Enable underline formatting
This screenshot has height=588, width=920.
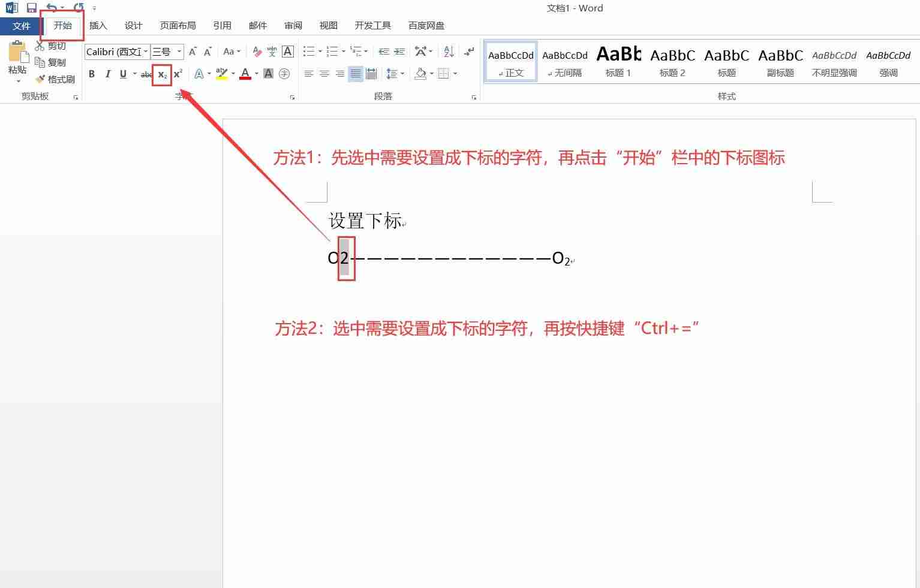(122, 74)
